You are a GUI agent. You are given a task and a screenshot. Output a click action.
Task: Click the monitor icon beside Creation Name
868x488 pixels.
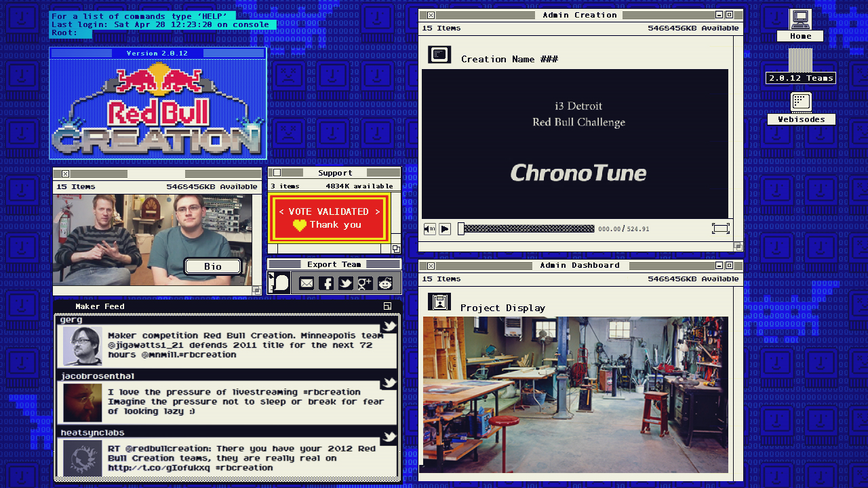point(439,55)
